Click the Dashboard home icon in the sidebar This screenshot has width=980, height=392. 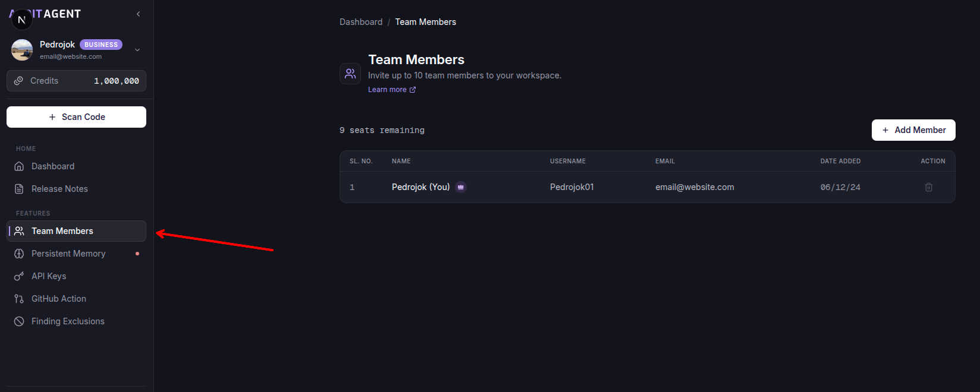19,166
